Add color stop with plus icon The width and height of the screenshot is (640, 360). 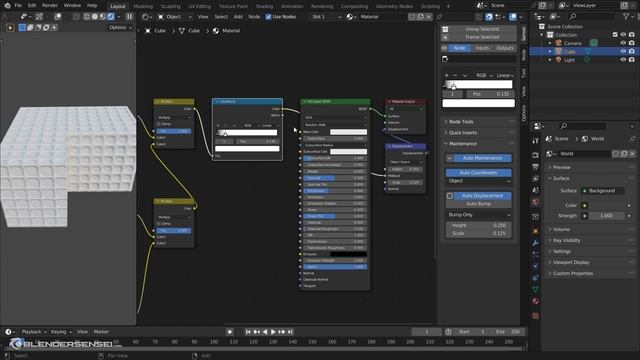(x=447, y=76)
